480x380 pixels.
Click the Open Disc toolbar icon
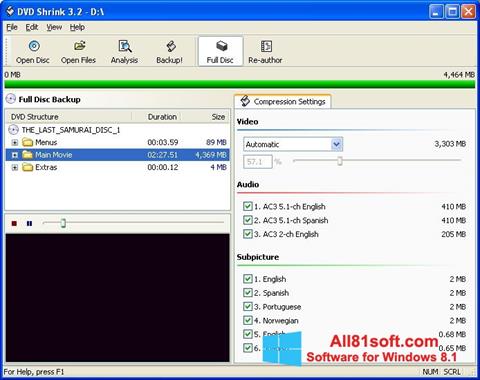coord(34,46)
